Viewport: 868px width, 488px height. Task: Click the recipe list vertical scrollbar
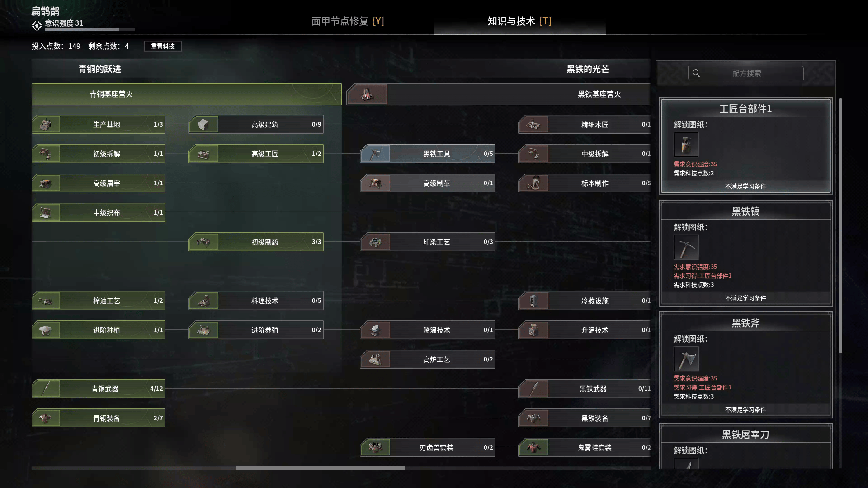pos(840,226)
